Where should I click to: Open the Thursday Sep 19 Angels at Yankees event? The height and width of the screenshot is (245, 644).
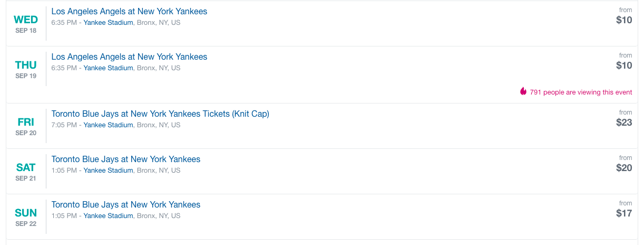click(x=129, y=57)
